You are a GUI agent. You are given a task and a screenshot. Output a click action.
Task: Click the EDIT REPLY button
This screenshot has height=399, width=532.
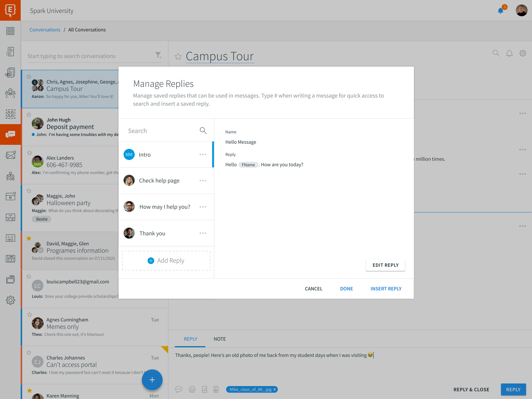click(x=385, y=265)
